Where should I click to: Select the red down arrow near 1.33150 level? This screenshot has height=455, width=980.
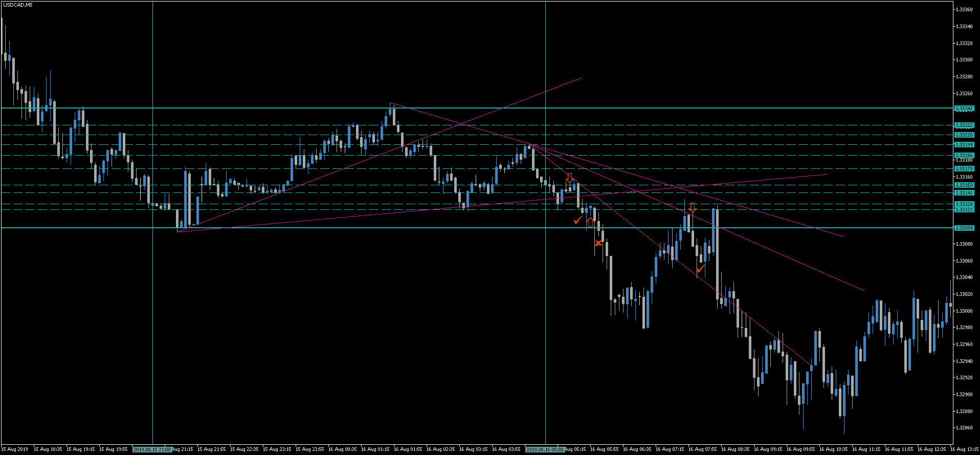[569, 178]
